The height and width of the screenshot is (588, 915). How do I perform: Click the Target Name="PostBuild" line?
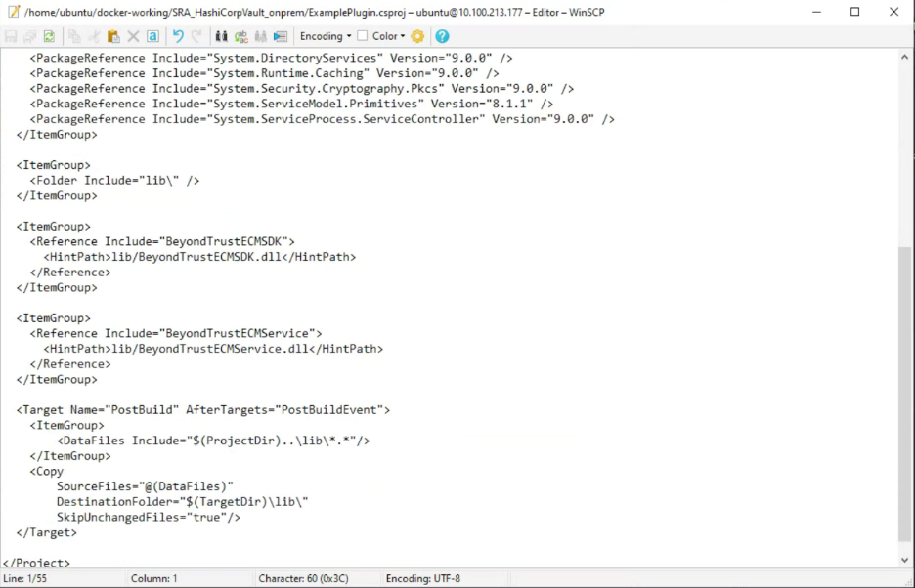click(203, 410)
